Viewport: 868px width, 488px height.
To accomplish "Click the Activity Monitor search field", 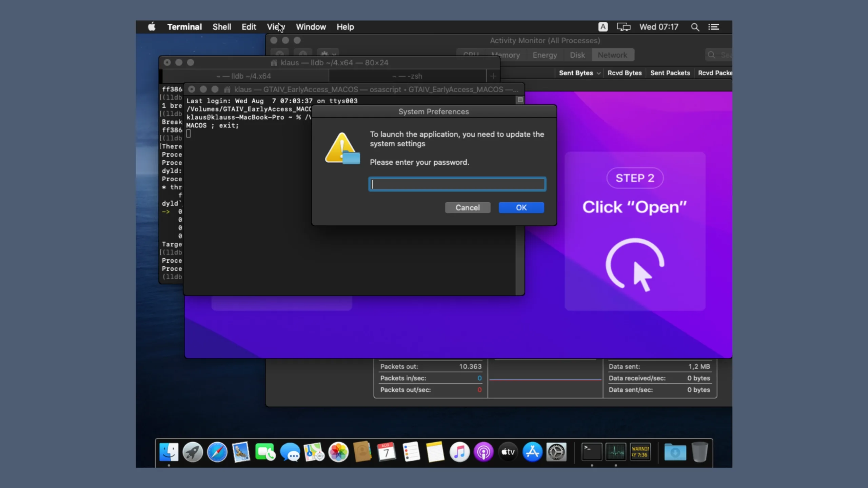I will [719, 55].
